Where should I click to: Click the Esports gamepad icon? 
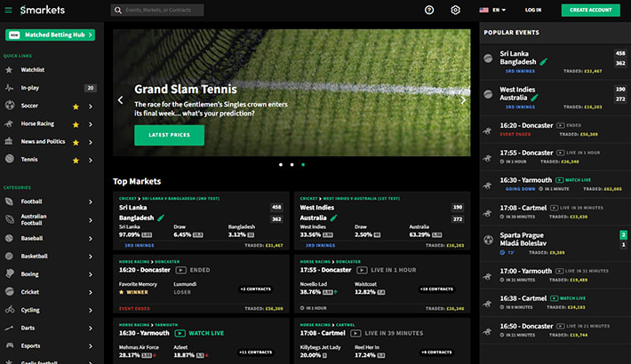9,345
